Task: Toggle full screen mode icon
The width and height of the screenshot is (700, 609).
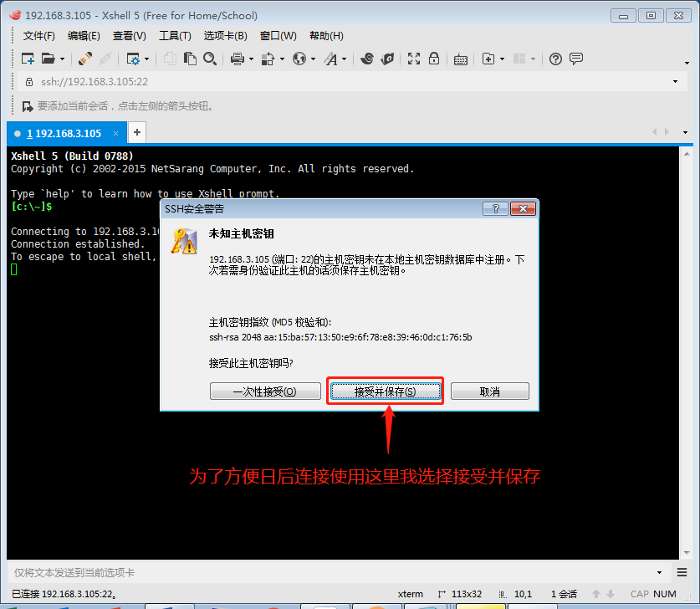Action: 414,59
